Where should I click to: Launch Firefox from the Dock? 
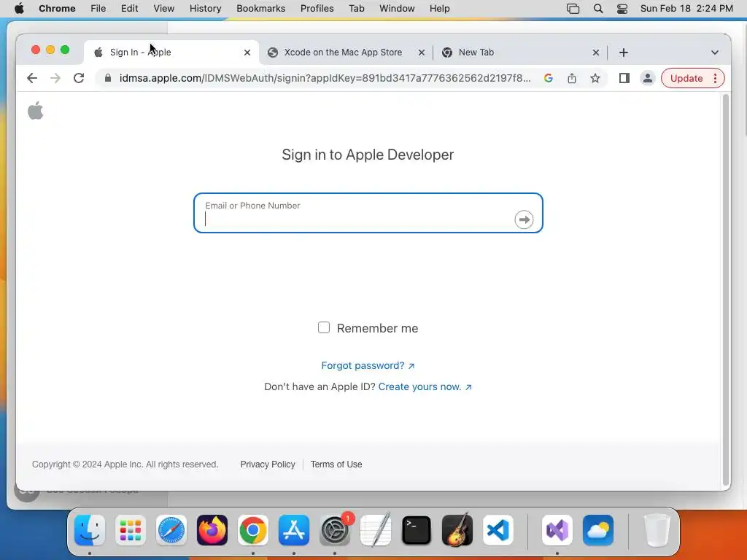(x=212, y=530)
